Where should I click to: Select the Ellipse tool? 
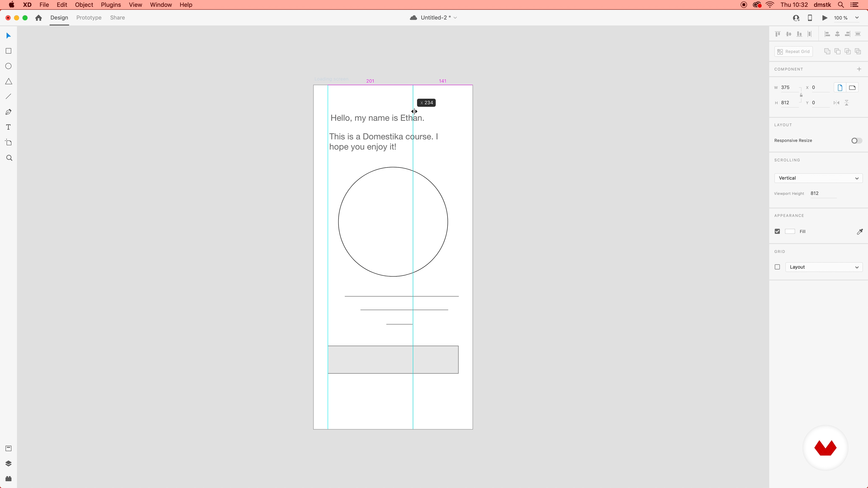pyautogui.click(x=9, y=66)
